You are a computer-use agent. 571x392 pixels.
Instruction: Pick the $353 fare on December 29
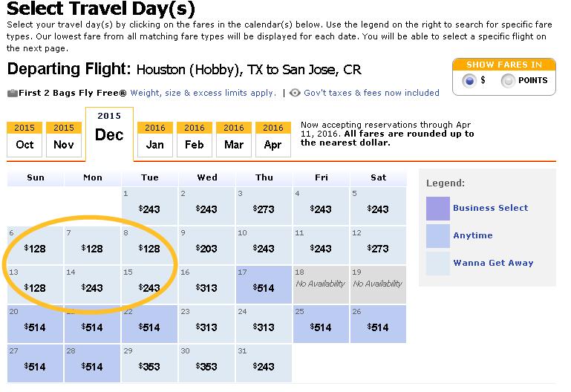(149, 367)
